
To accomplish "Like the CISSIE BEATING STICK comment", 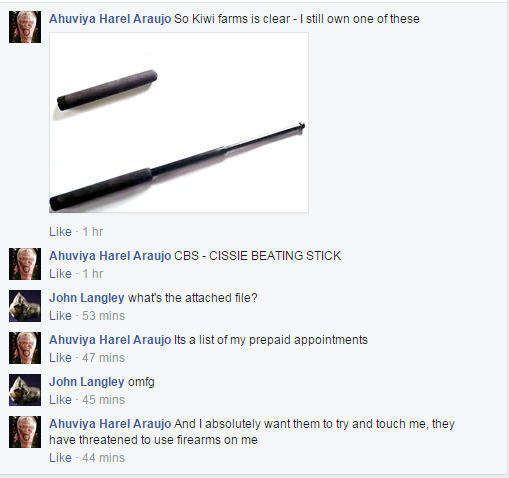I will point(60,274).
